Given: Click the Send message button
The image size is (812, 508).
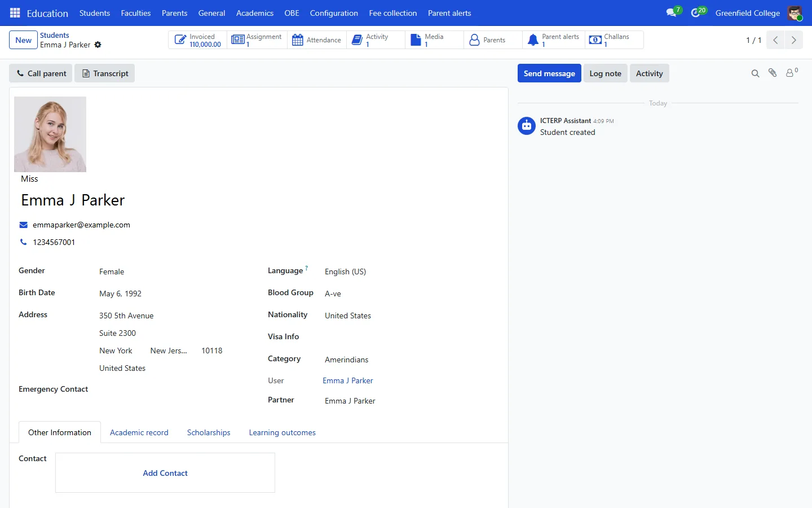Looking at the screenshot, I should click(549, 73).
